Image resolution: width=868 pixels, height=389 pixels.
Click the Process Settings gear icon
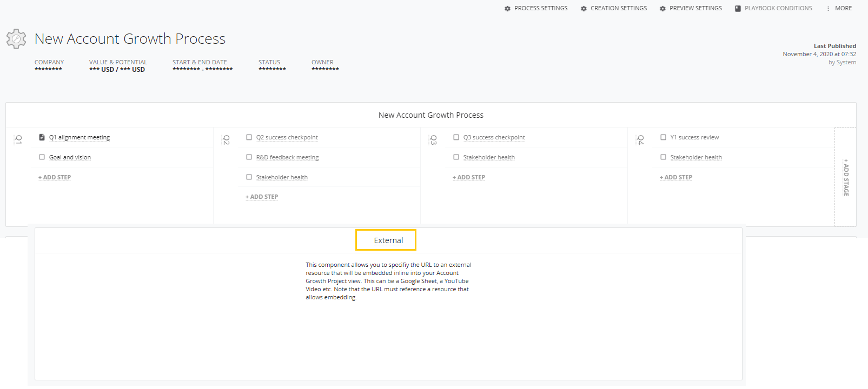click(507, 9)
